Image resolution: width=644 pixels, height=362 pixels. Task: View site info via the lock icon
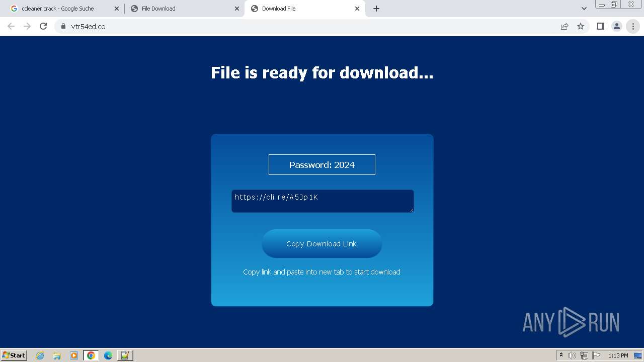63,26
